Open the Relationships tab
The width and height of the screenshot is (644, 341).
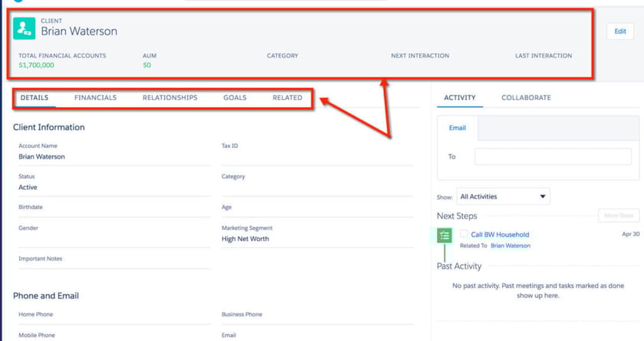[x=170, y=97]
